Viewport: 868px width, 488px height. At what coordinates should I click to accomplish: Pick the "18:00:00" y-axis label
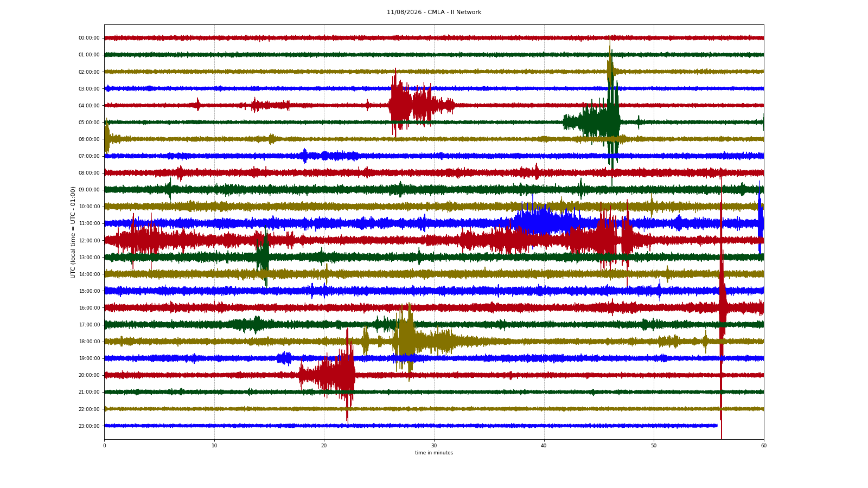click(x=89, y=341)
